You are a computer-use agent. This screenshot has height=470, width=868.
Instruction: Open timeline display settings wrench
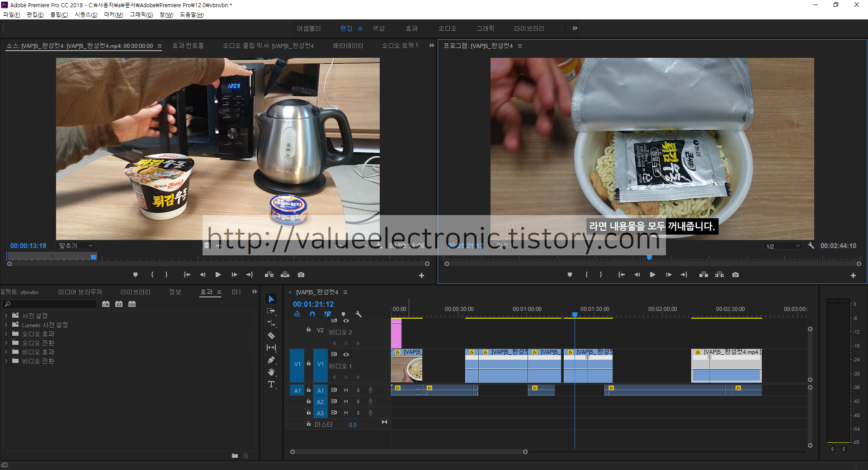click(x=359, y=314)
